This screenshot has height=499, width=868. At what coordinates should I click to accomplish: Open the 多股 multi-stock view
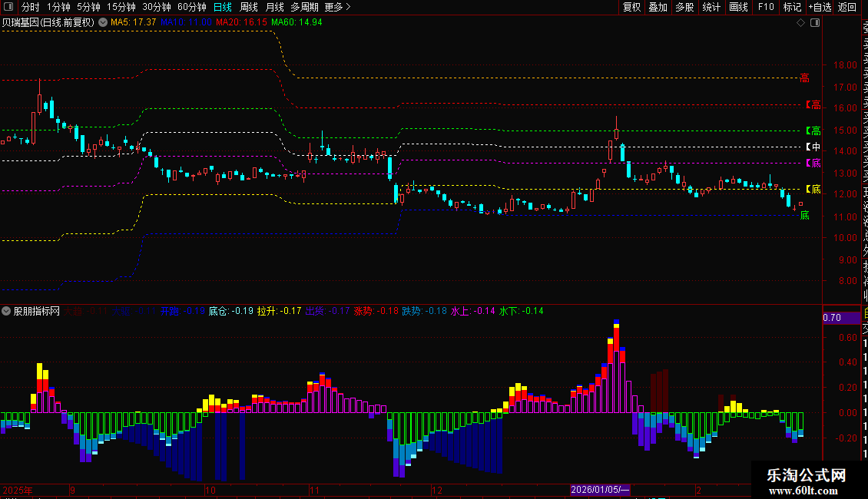click(x=684, y=7)
